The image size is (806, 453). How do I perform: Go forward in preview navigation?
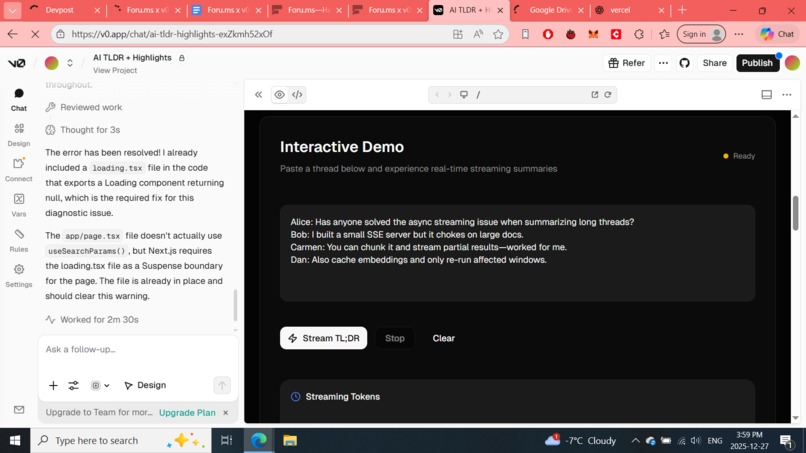[449, 95]
